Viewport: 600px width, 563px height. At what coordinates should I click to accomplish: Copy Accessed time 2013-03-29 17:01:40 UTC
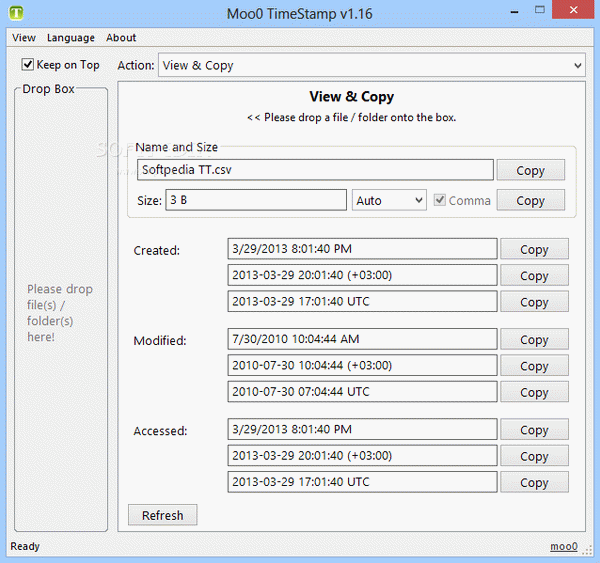[x=534, y=482]
